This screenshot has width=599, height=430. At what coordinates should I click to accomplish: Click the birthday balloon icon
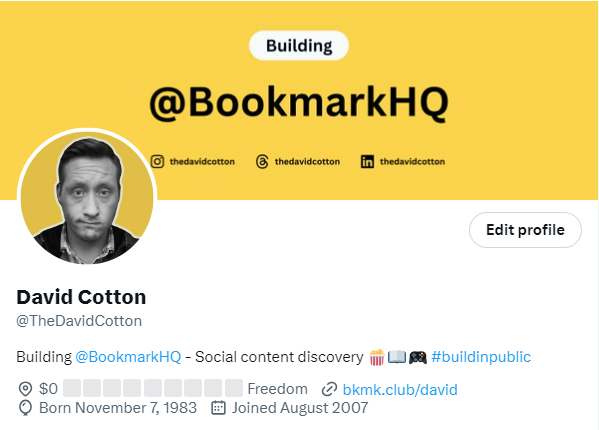pyautogui.click(x=25, y=408)
